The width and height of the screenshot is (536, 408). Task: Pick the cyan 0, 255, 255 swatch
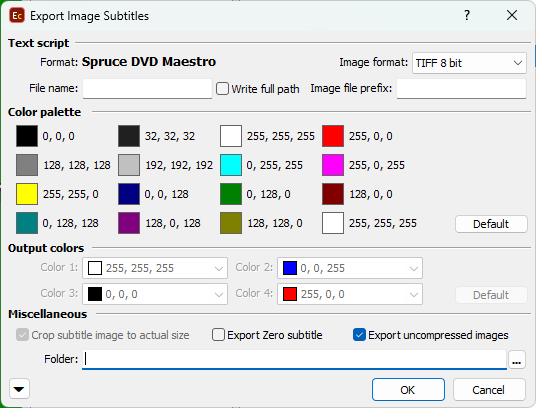coord(231,165)
